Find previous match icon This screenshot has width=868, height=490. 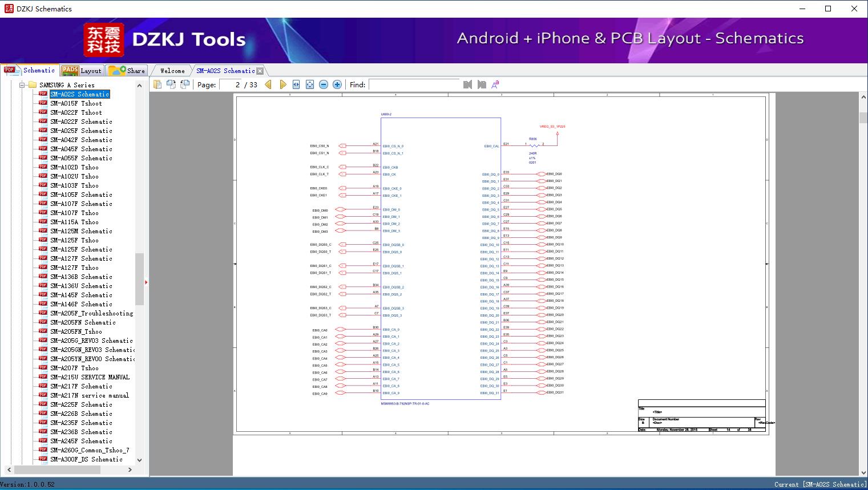pyautogui.click(x=467, y=84)
